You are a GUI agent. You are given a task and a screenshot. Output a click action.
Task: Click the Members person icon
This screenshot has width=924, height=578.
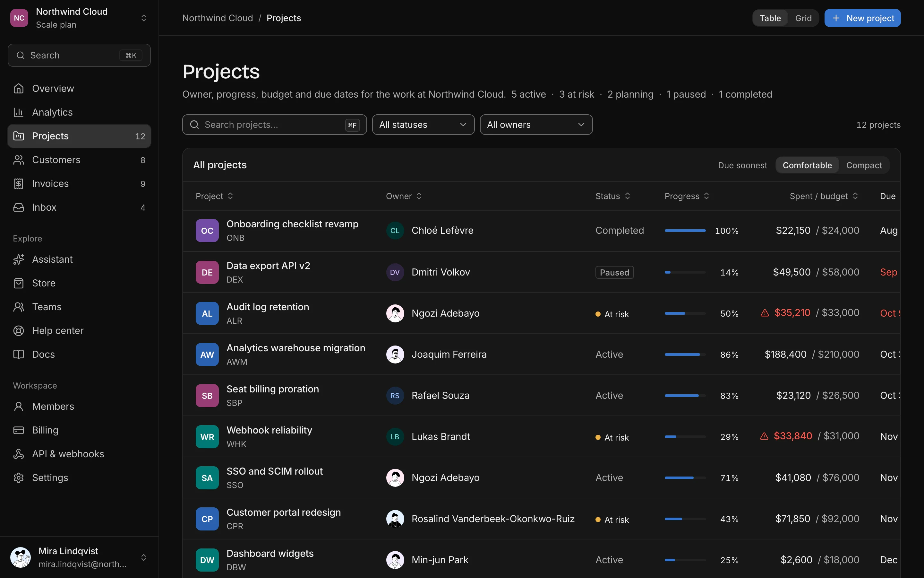point(18,406)
